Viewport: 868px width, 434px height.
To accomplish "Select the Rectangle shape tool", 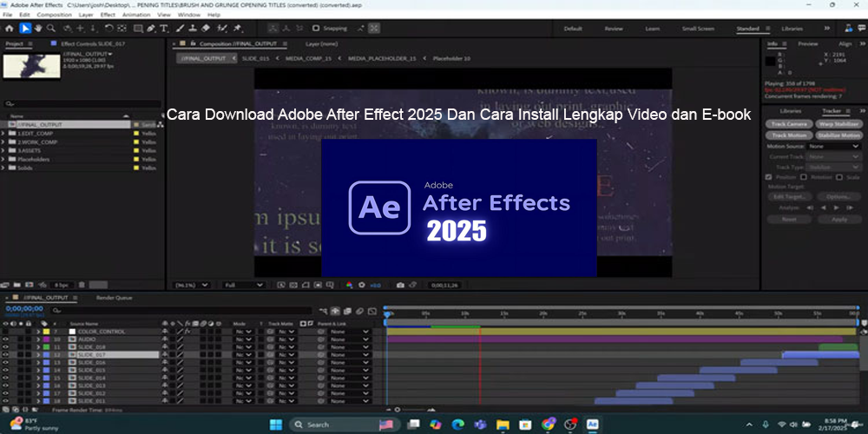I will 138,29.
